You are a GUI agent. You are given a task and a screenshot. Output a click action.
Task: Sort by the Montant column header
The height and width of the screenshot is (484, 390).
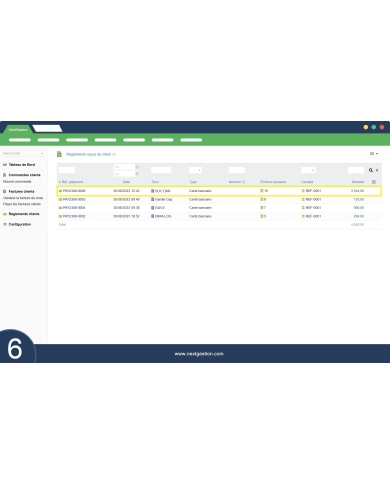tap(358, 182)
